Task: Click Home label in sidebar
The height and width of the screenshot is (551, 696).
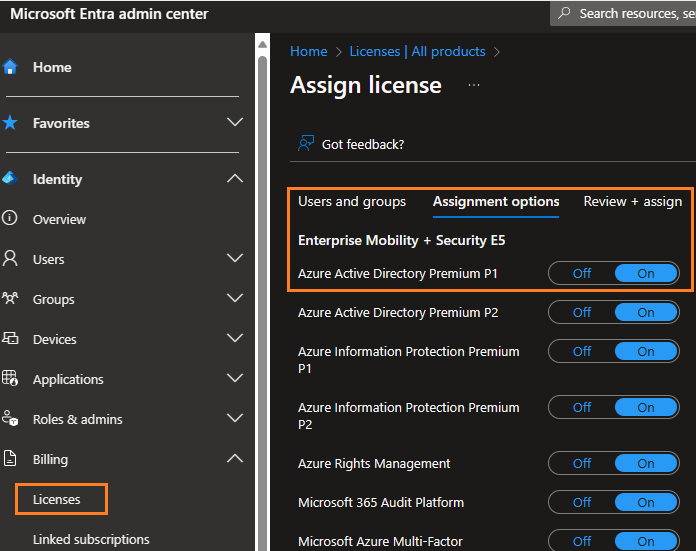Action: tap(52, 67)
